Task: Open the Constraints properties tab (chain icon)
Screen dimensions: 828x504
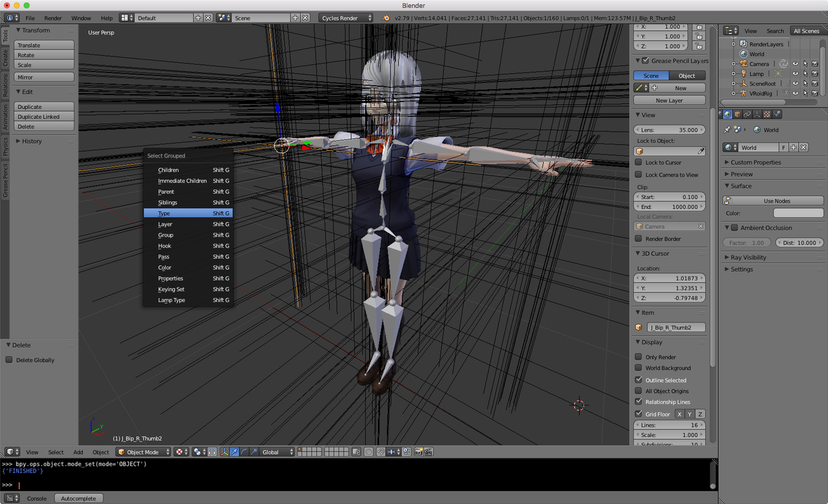Action: [747, 114]
